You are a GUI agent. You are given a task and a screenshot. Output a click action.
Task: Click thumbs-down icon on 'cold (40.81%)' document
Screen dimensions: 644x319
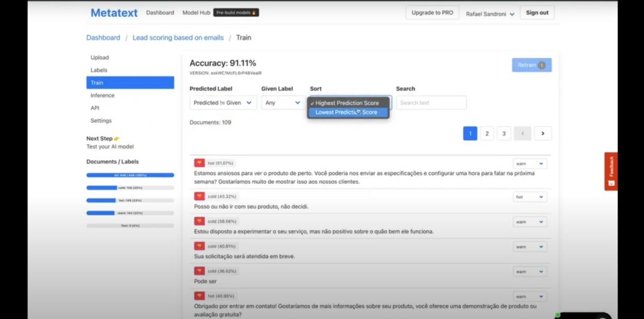[199, 246]
